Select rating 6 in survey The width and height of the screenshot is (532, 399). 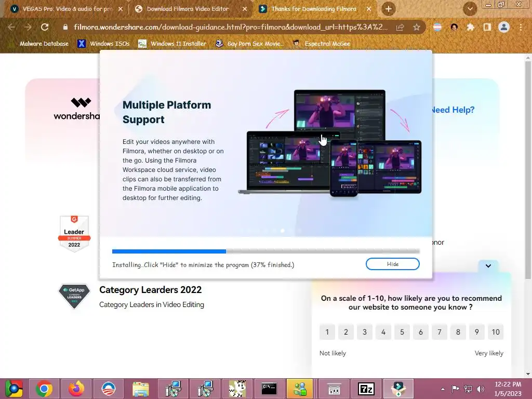coord(421,332)
